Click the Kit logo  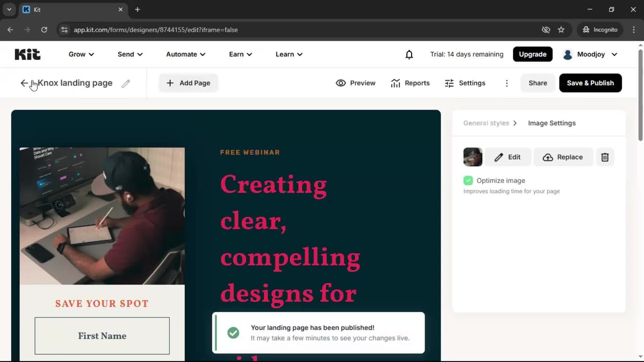pos(28,54)
